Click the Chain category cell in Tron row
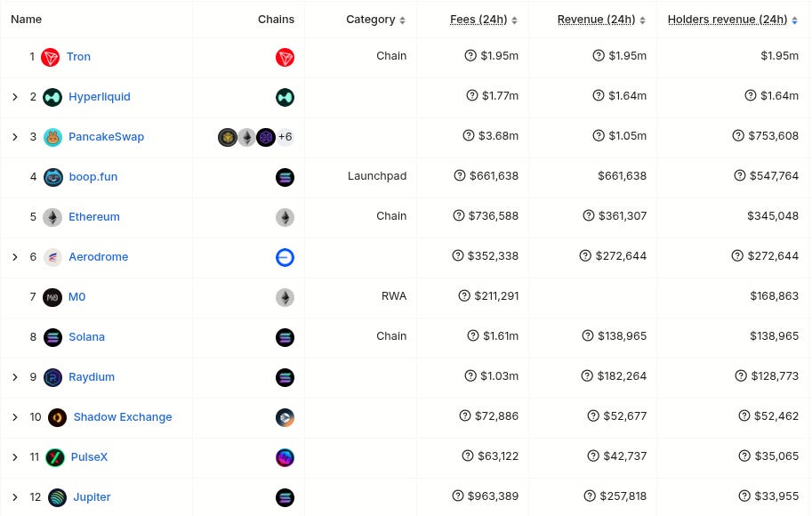This screenshot has width=812, height=516. pos(391,55)
